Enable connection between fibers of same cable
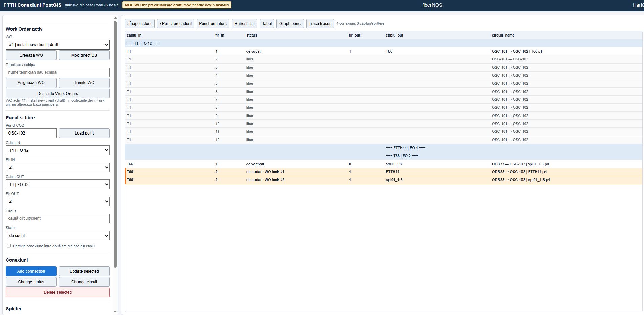Viewport: 644px width, 315px height. 9,246
